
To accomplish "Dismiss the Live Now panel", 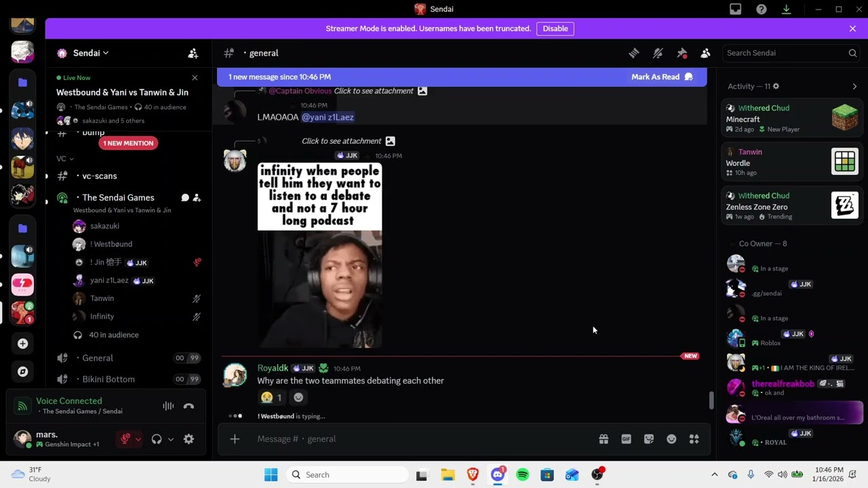I will pyautogui.click(x=195, y=78).
